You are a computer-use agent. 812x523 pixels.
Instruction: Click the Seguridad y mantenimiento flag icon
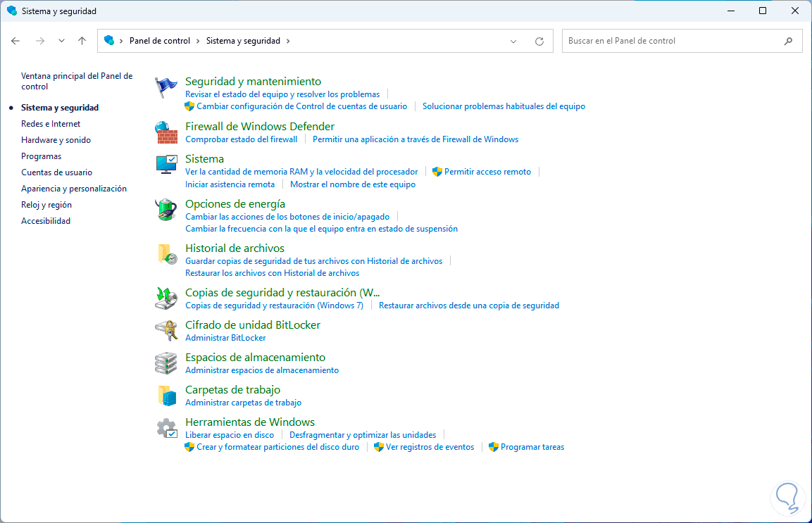tap(165, 87)
